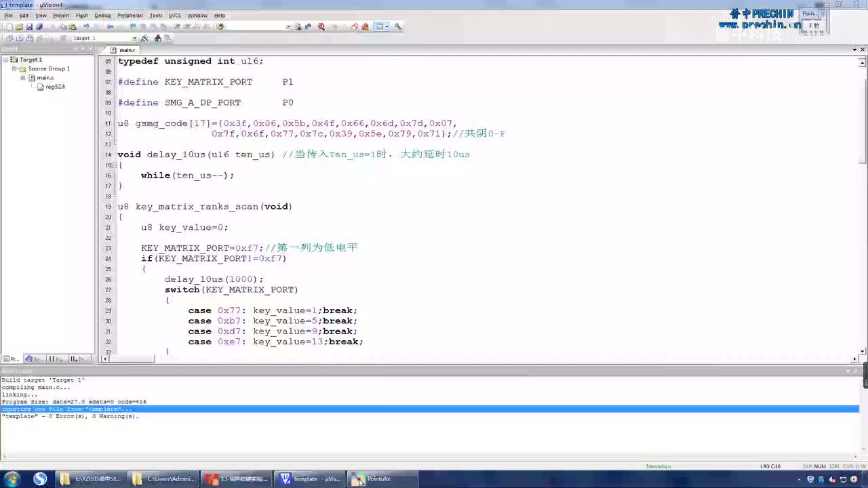
Task: Open the C:\Users folder taskbar item
Action: tap(165, 479)
